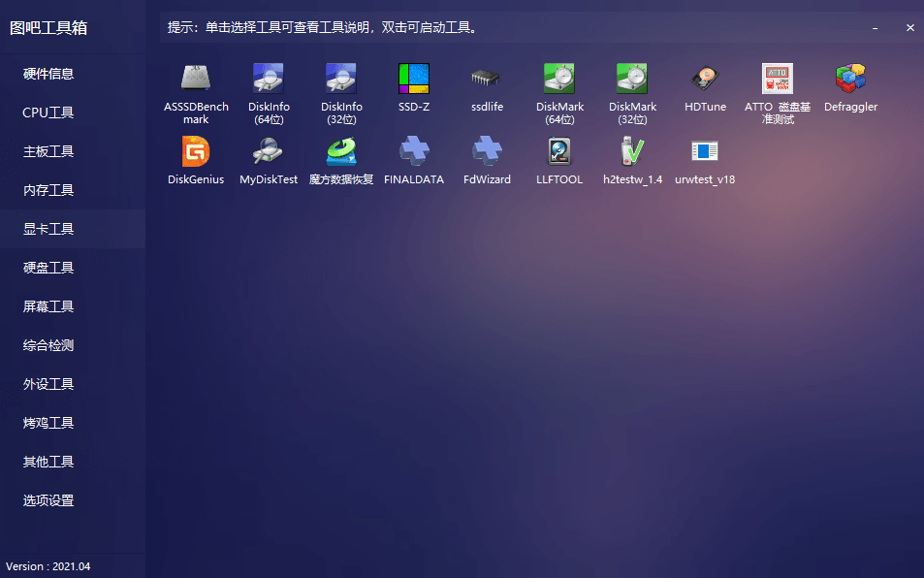This screenshot has height=578, width=924.
Task: Select ATTO 磁盘基准测试 icon
Action: coord(778,79)
